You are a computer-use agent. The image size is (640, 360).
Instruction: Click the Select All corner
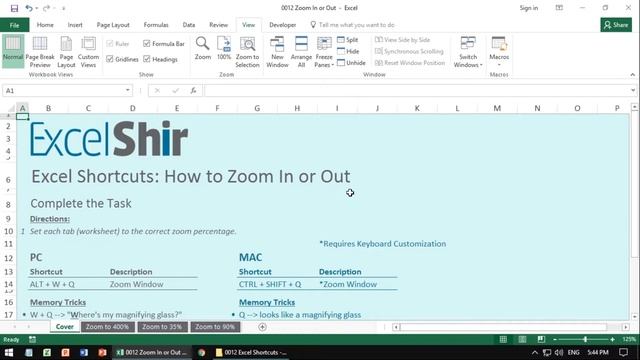[x=11, y=108]
